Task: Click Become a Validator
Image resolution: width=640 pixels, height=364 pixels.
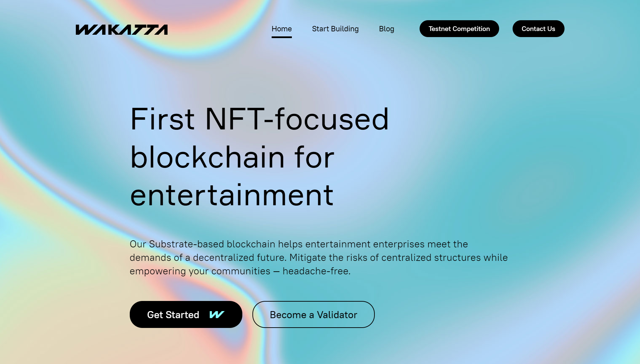Action: [x=313, y=314]
